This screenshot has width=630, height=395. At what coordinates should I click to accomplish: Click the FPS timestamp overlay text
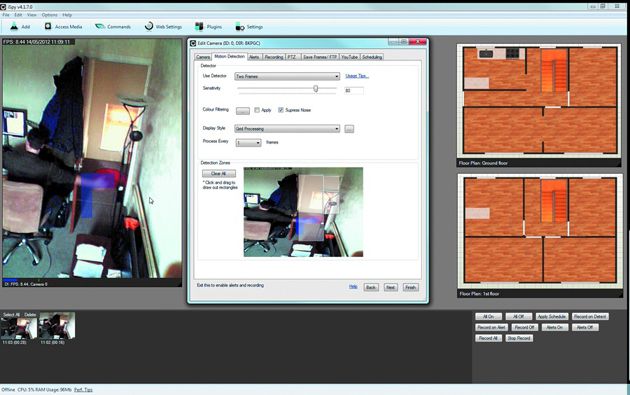[x=37, y=42]
